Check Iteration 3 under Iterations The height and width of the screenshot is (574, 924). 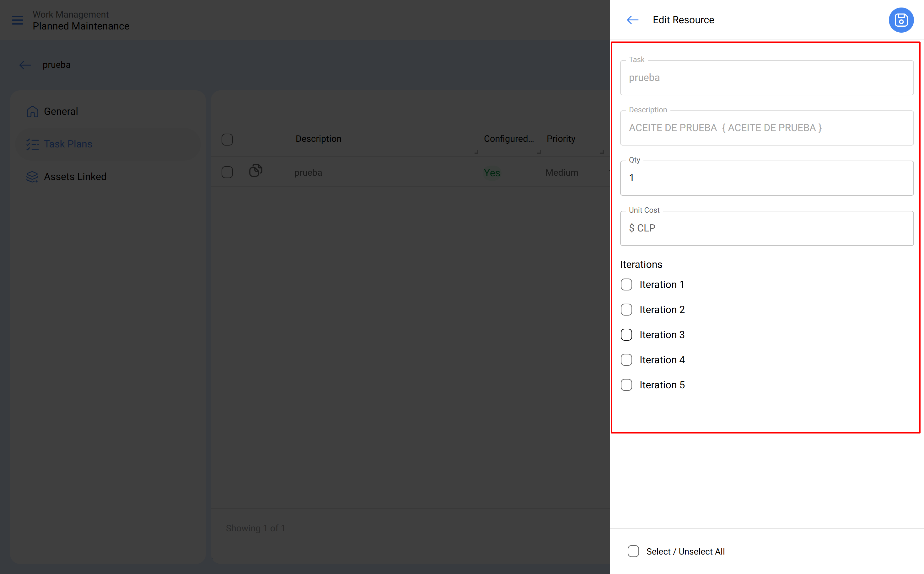pyautogui.click(x=626, y=334)
